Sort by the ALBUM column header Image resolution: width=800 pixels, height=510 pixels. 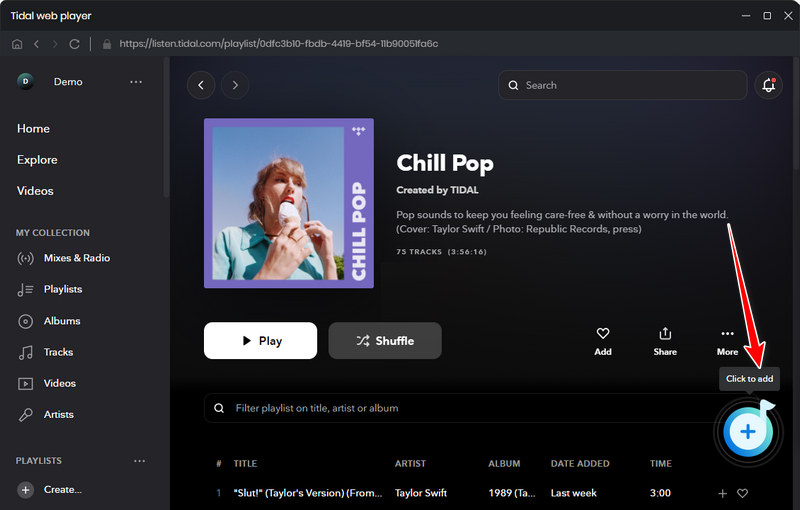pos(504,464)
